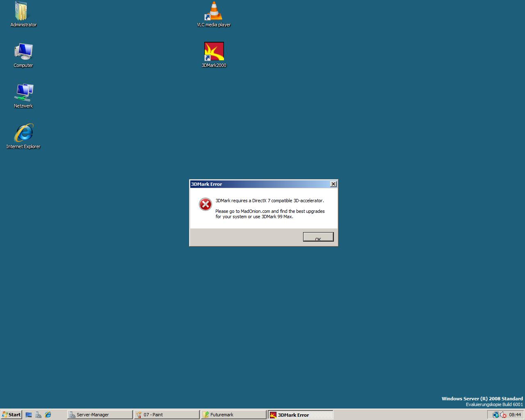Switch to Futuremark taskbar window
Viewport: 525px width, 420px height.
tap(233, 415)
